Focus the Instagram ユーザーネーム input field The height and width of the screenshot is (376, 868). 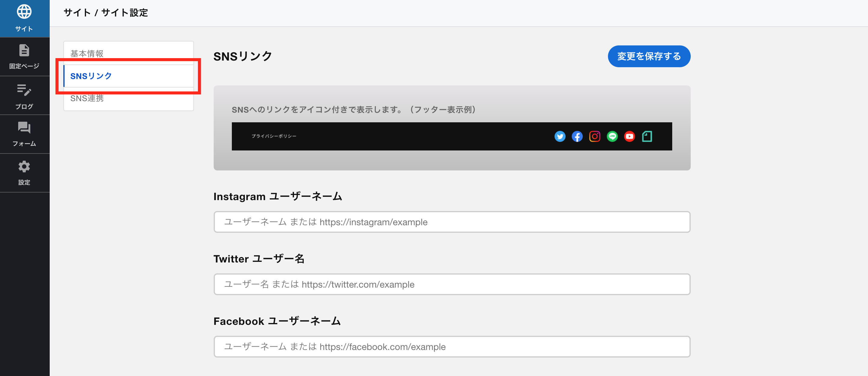452,222
